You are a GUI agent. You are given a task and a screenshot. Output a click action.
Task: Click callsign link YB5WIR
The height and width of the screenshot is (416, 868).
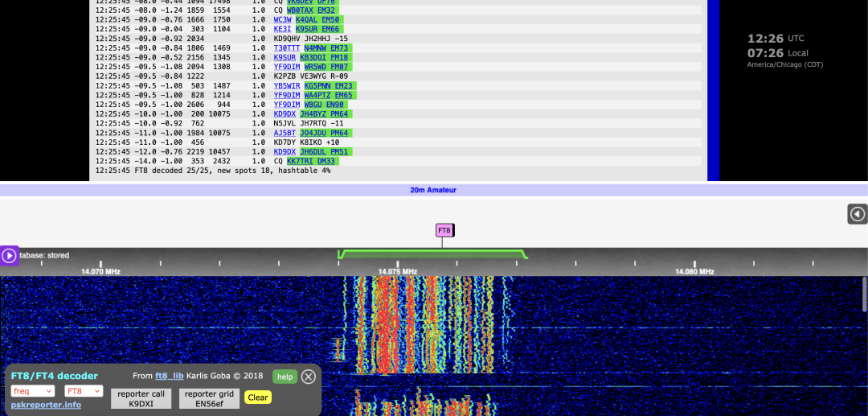pos(287,86)
